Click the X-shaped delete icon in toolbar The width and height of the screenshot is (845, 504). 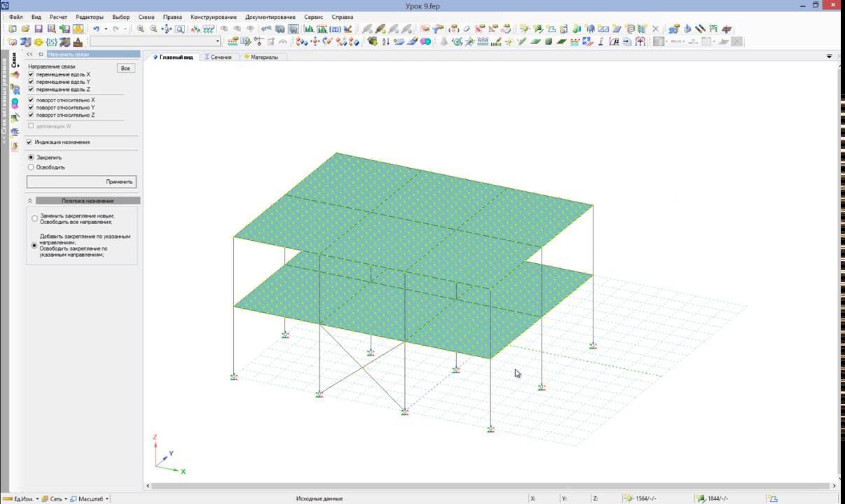pos(656,29)
